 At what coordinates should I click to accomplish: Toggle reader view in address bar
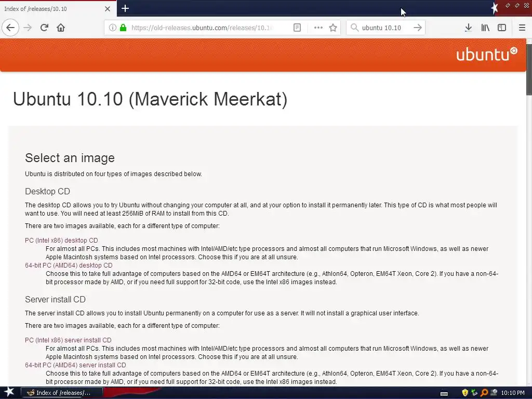(x=297, y=28)
